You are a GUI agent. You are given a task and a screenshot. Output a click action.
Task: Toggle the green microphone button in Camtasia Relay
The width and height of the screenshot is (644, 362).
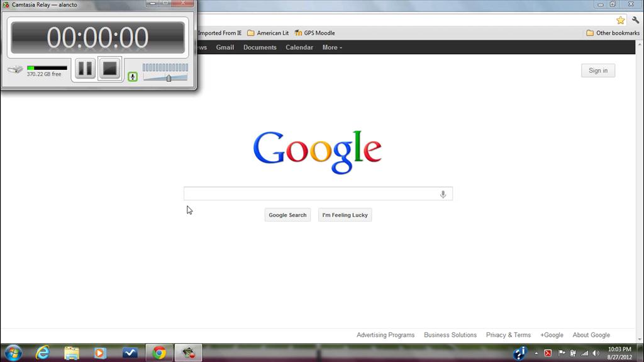point(132,77)
